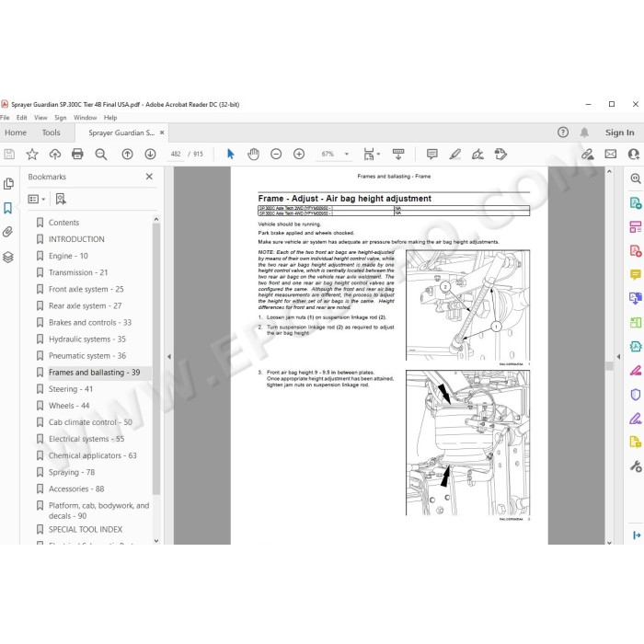Open the Attachments paperclip panel
644x644 pixels.
click(x=8, y=232)
